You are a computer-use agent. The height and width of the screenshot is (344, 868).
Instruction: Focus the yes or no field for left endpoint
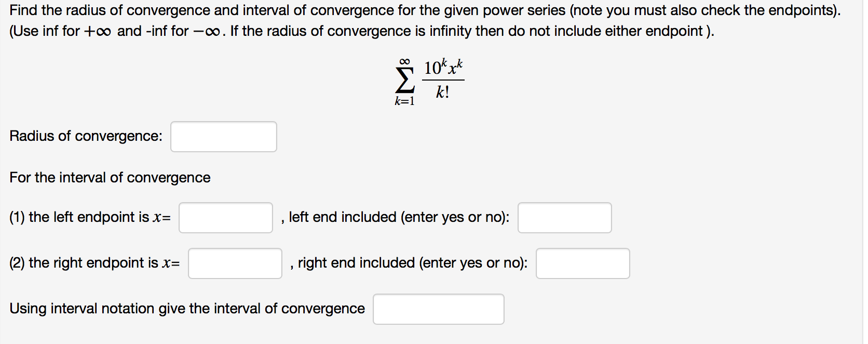[565, 218]
